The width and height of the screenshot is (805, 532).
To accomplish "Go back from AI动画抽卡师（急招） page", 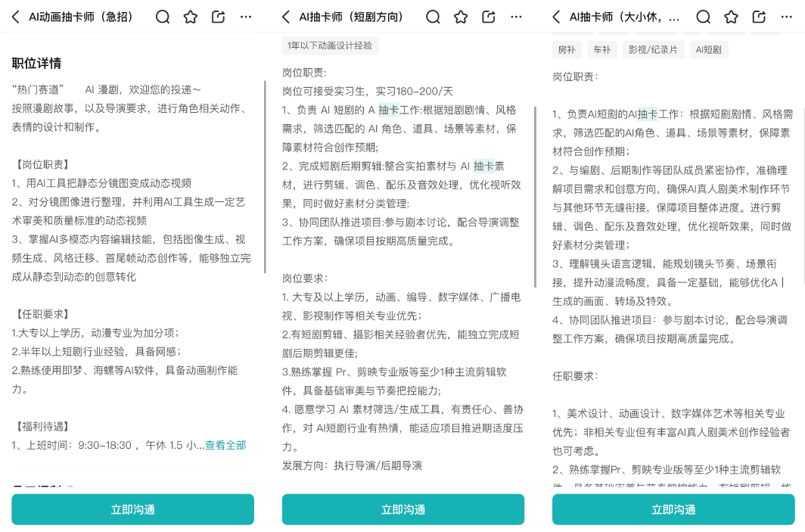I will click(x=16, y=17).
